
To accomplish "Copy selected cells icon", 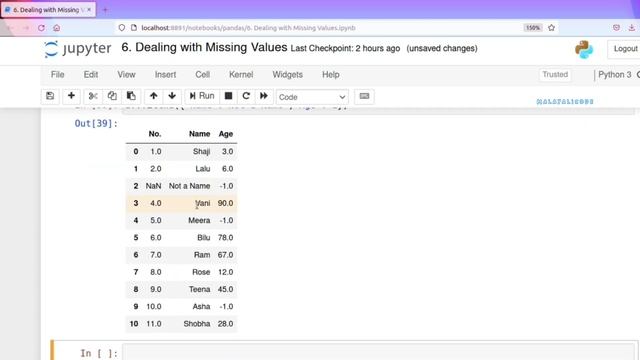I will point(112,96).
